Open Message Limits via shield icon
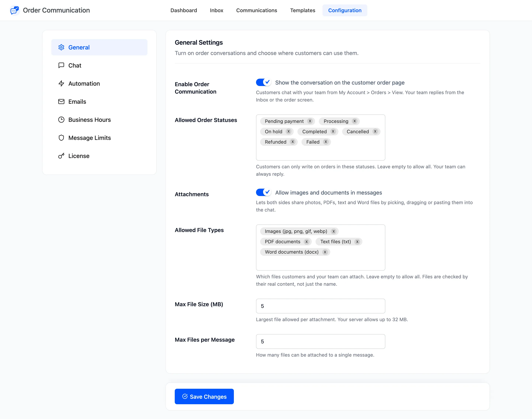Viewport: 532px width, 419px height. tap(61, 138)
